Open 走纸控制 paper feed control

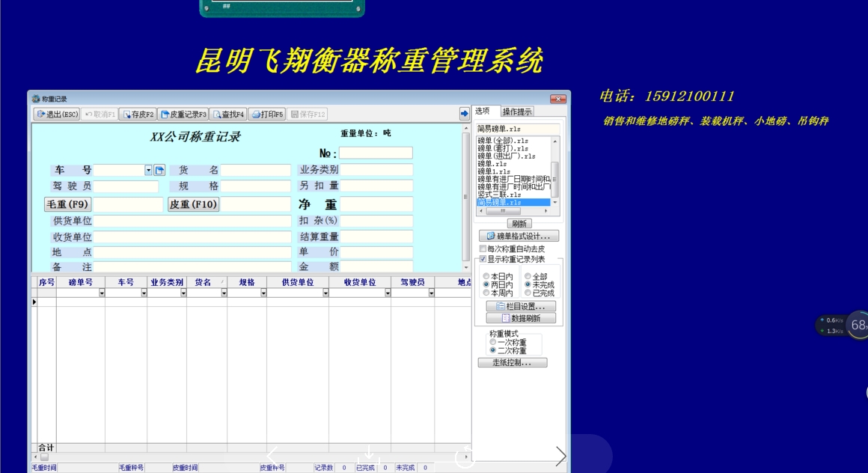click(512, 363)
